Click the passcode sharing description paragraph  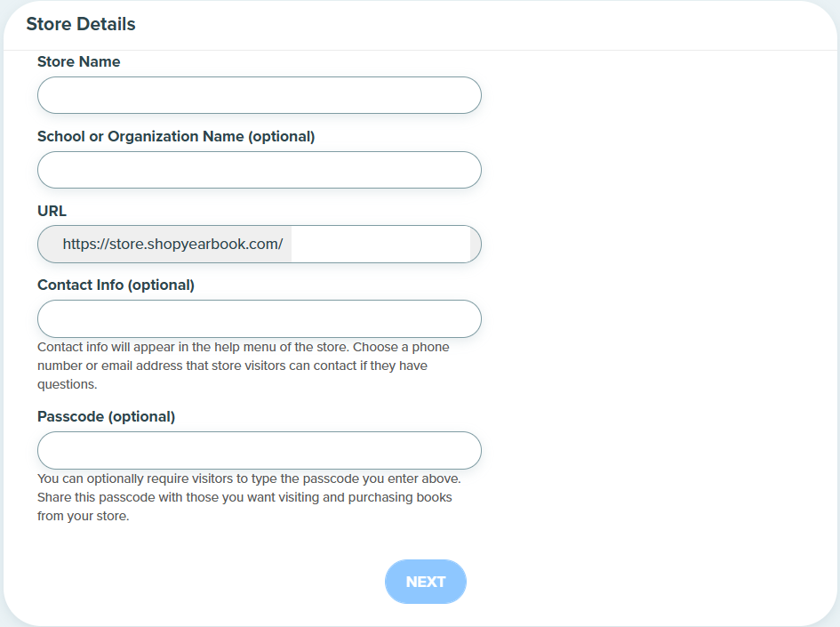click(x=249, y=497)
